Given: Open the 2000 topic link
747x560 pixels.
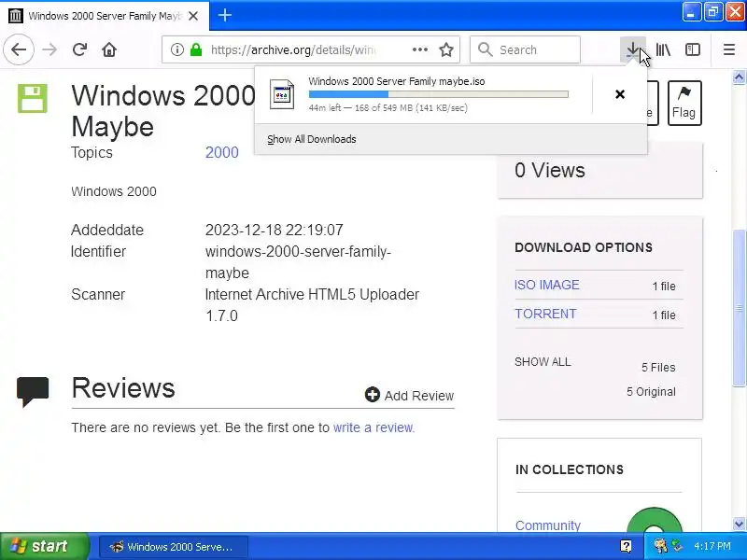Looking at the screenshot, I should click(x=222, y=152).
